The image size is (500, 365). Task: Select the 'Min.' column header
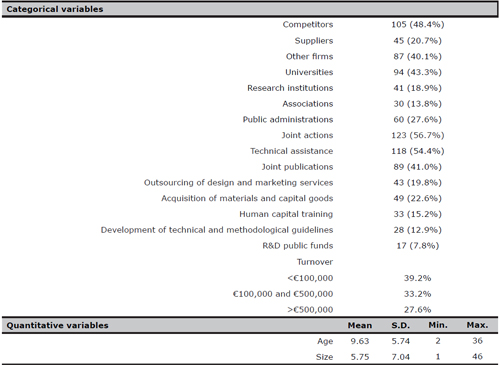(x=438, y=325)
